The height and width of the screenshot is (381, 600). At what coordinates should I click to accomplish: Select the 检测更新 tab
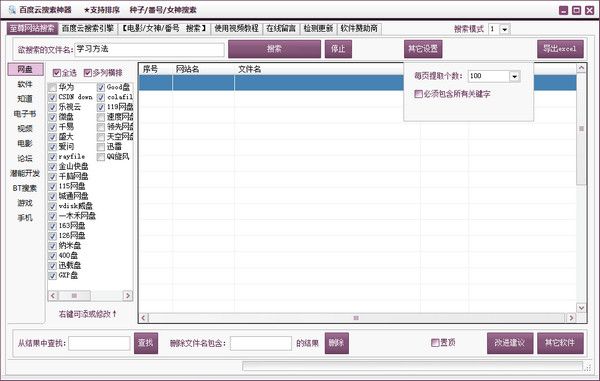pyautogui.click(x=318, y=28)
